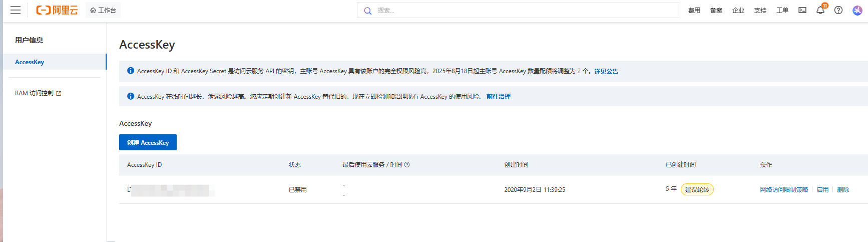Image resolution: width=868 pixels, height=242 pixels.
Task: Open the 备案 menu
Action: [x=716, y=11]
